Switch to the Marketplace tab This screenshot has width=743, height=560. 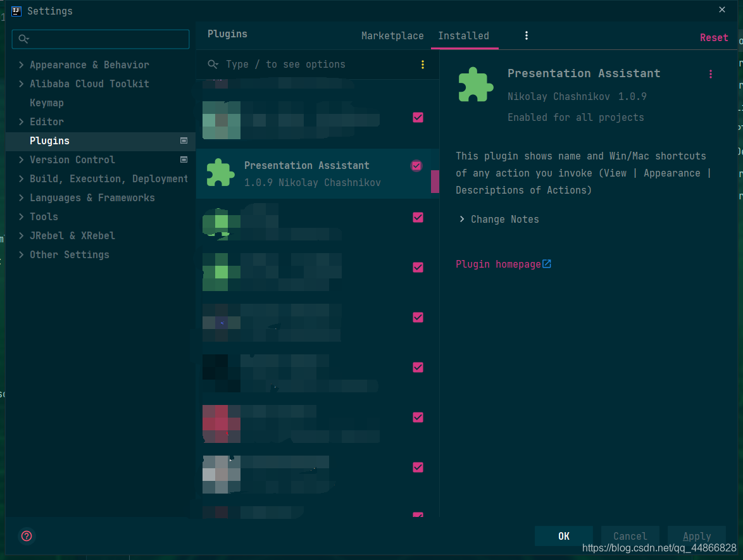point(392,36)
